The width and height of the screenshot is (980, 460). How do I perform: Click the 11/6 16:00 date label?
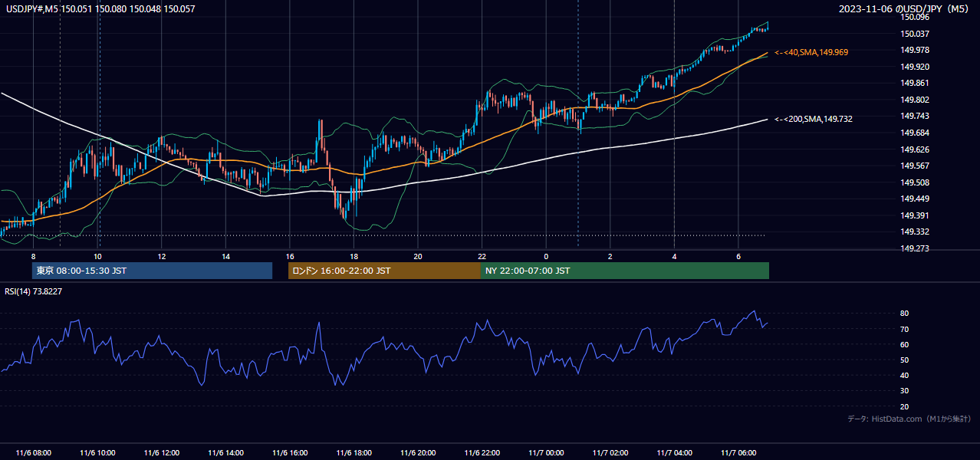pos(290,452)
